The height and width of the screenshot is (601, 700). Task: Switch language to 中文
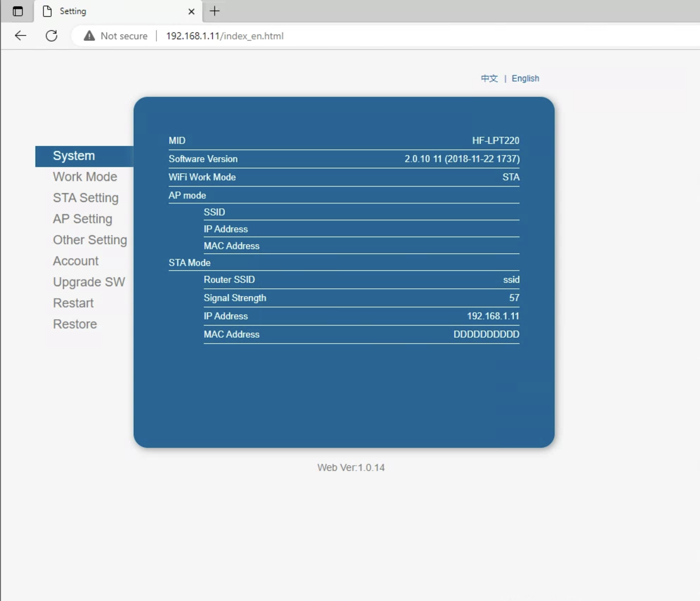pos(489,78)
